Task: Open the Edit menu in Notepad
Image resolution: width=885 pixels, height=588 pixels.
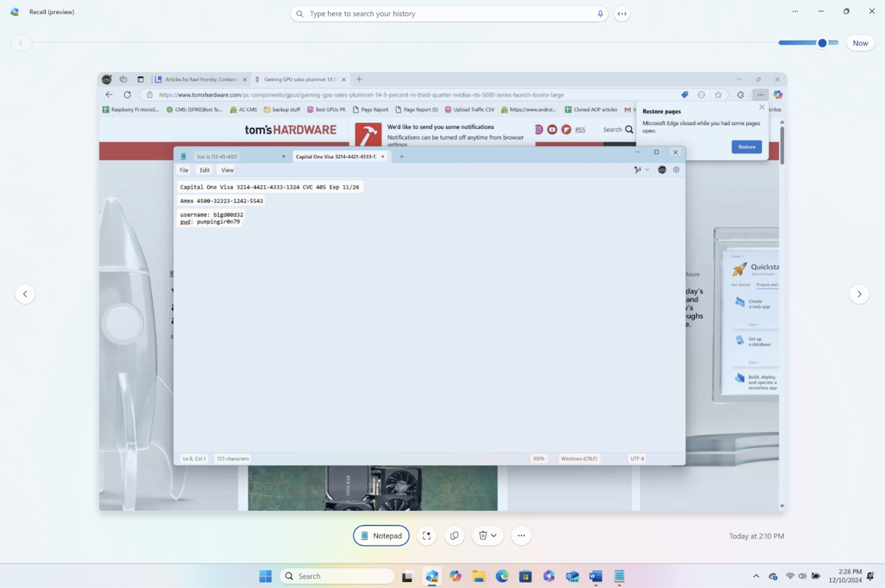Action: (204, 170)
